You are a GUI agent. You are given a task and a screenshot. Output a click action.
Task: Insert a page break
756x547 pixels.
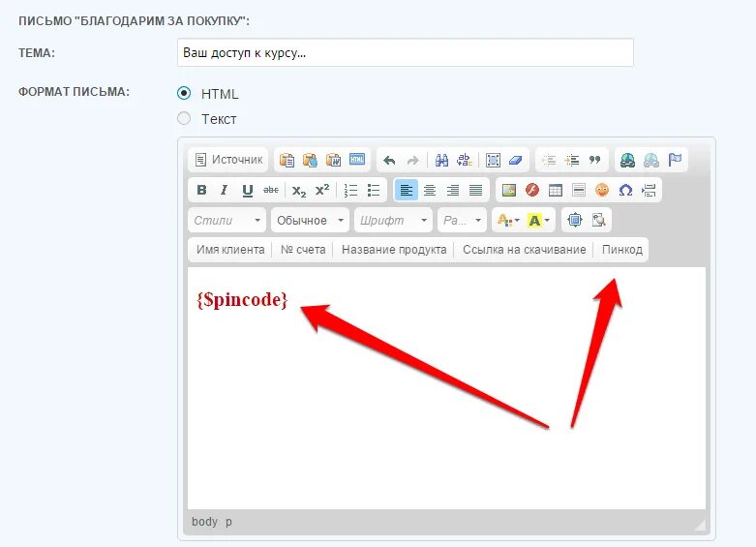(649, 190)
